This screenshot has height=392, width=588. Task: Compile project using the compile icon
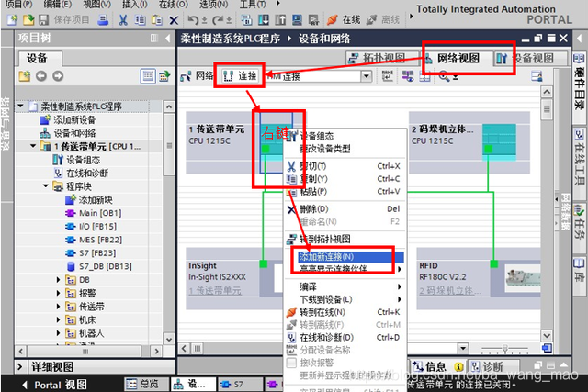246,20
